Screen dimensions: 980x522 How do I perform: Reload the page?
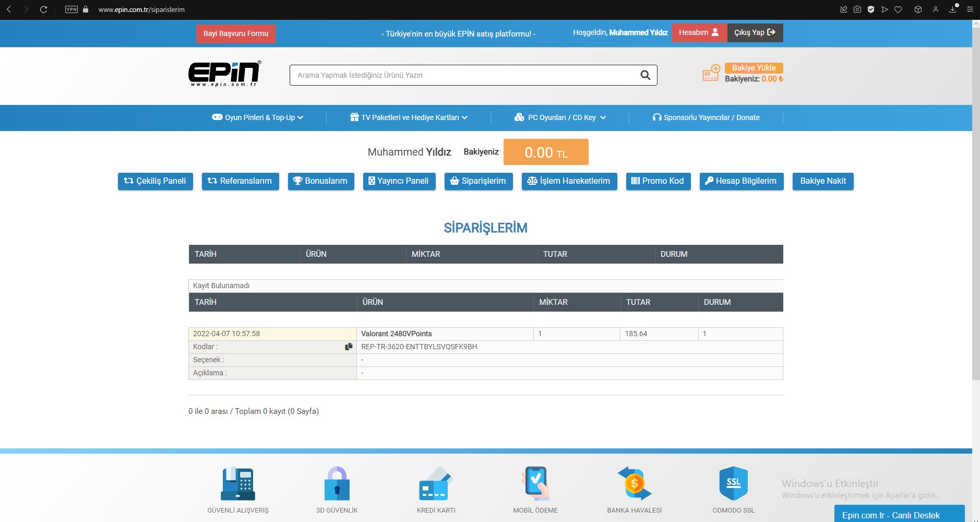click(x=44, y=9)
